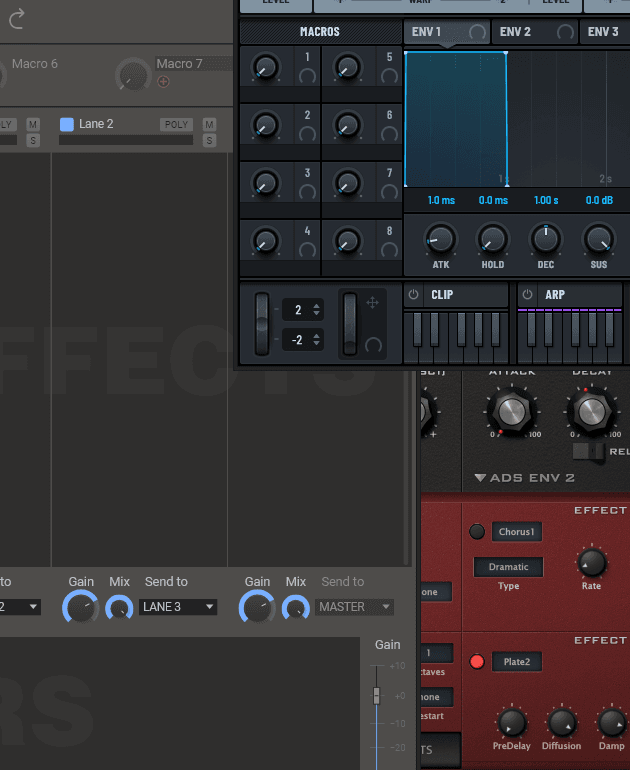Solo Lane 2 with its S button

(x=209, y=141)
